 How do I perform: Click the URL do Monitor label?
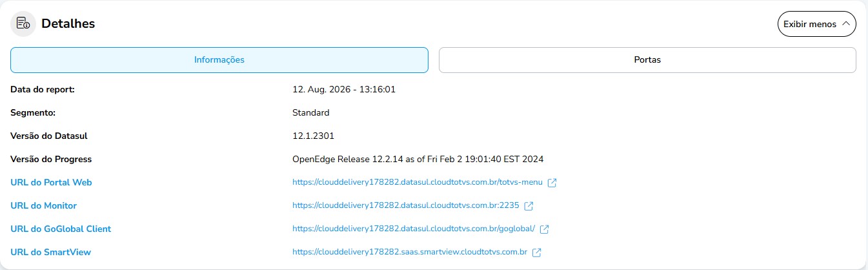43,206
